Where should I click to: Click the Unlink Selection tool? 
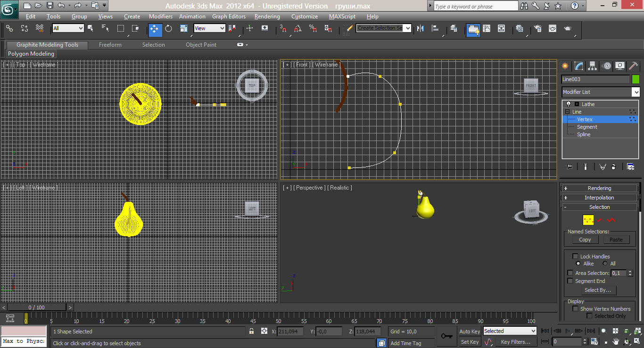click(x=25, y=28)
